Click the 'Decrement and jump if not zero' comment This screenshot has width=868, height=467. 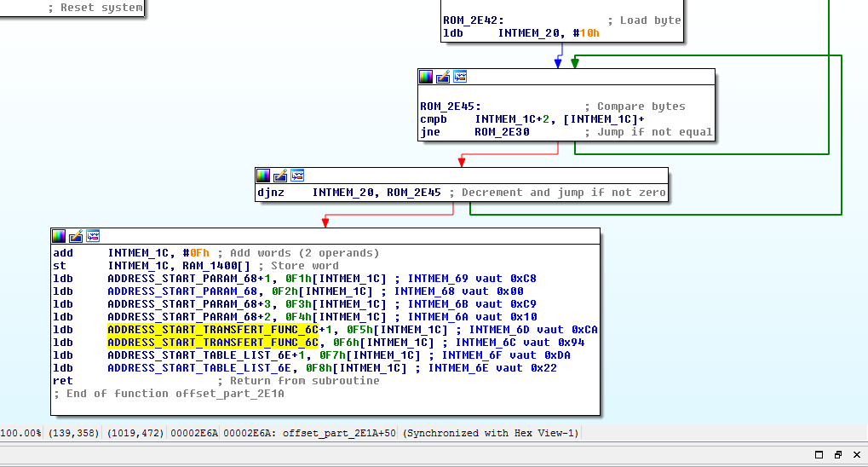(x=564, y=193)
